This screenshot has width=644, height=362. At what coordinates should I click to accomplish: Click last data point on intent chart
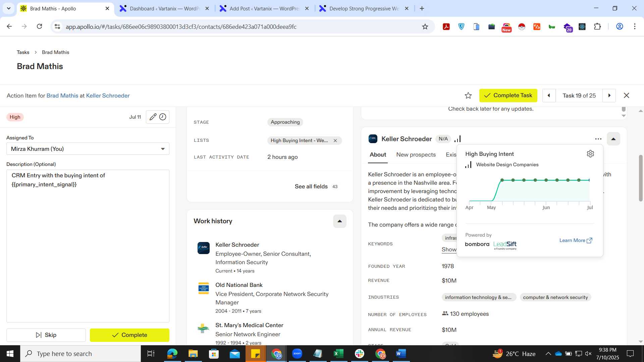(589, 180)
